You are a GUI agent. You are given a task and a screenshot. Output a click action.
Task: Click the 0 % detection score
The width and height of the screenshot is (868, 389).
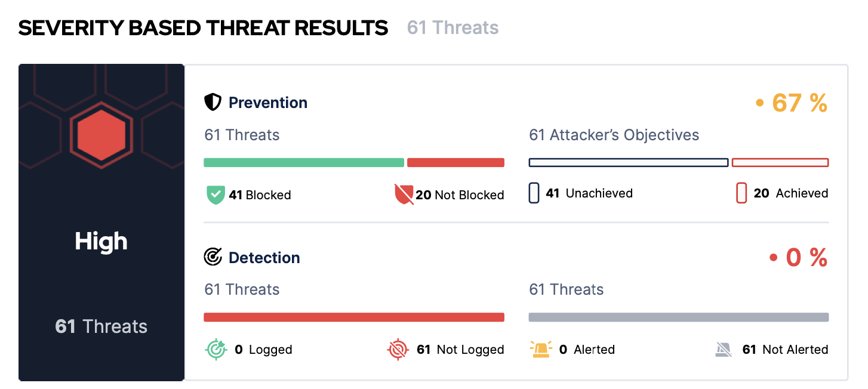pyautogui.click(x=805, y=258)
